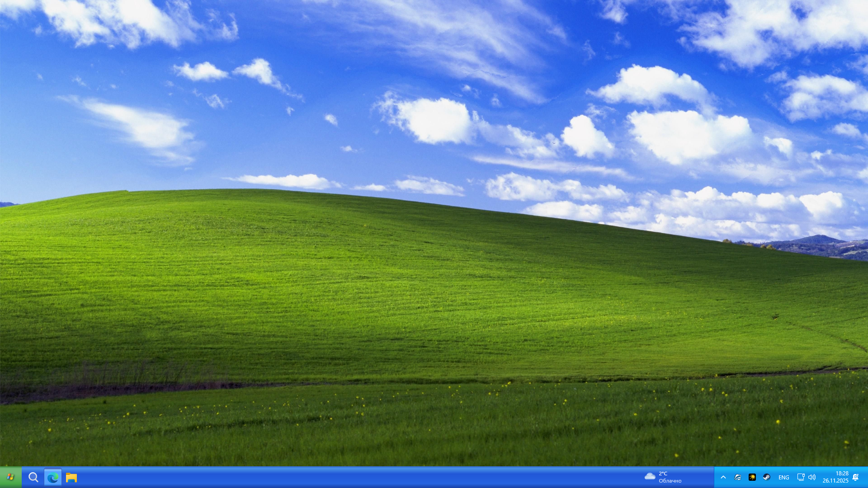Switch ENG input language indicator
868x488 pixels.
[x=784, y=478]
